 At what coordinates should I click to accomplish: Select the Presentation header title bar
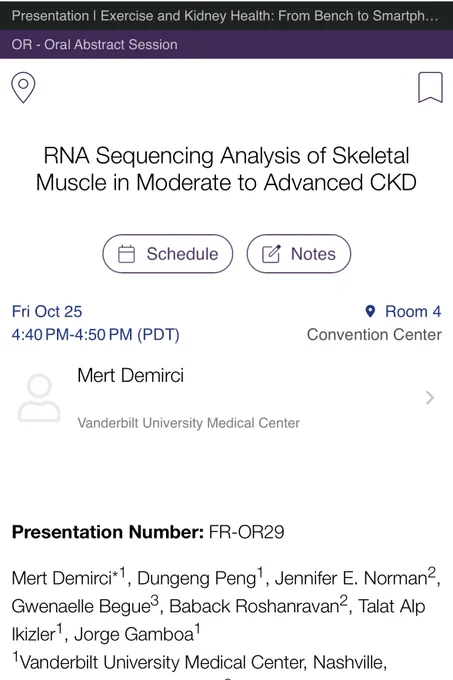tap(226, 16)
